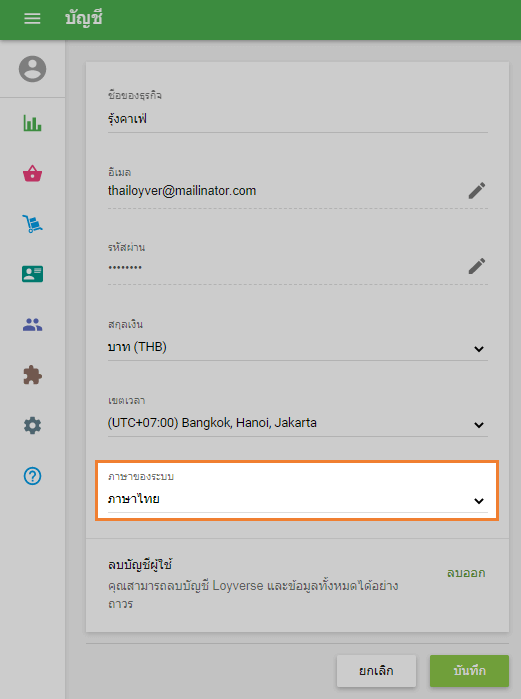The height and width of the screenshot is (699, 521).
Task: Click the ยกเลิก cancel button
Action: coord(376,671)
